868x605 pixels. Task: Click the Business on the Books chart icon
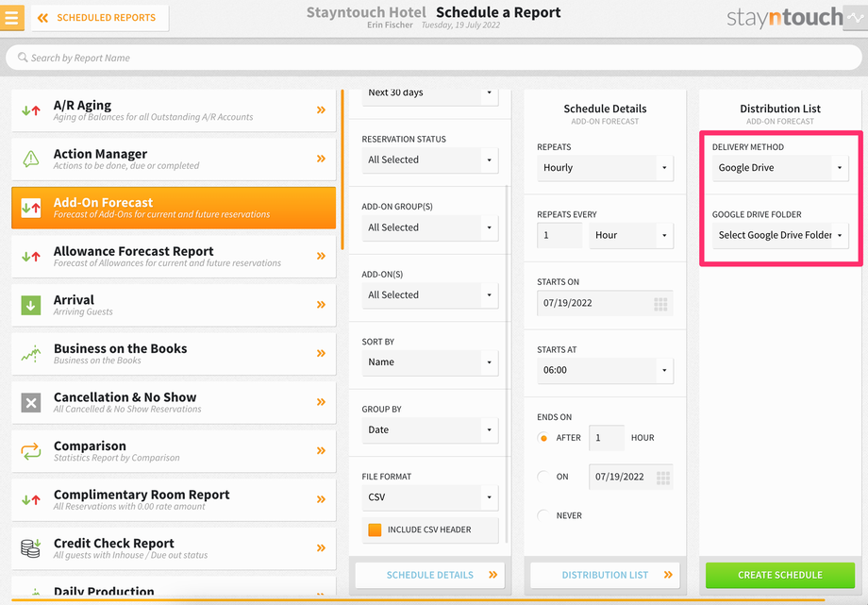click(x=31, y=354)
